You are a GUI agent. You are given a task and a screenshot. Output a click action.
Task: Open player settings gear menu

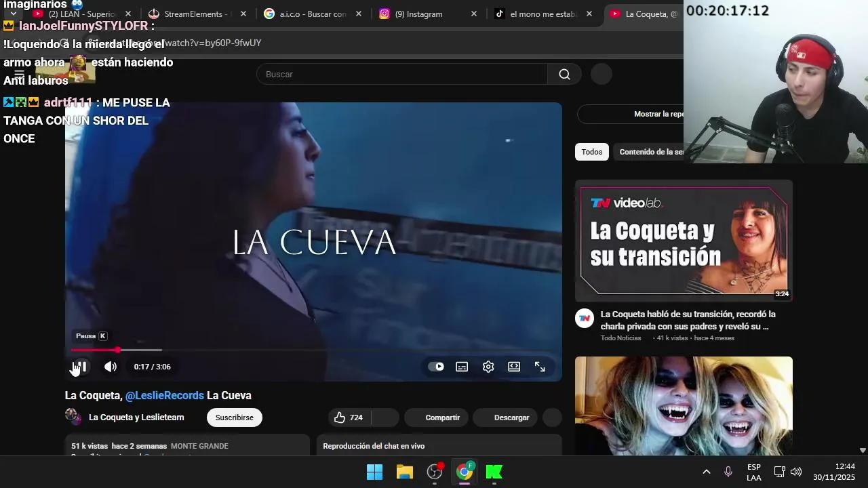(x=488, y=367)
